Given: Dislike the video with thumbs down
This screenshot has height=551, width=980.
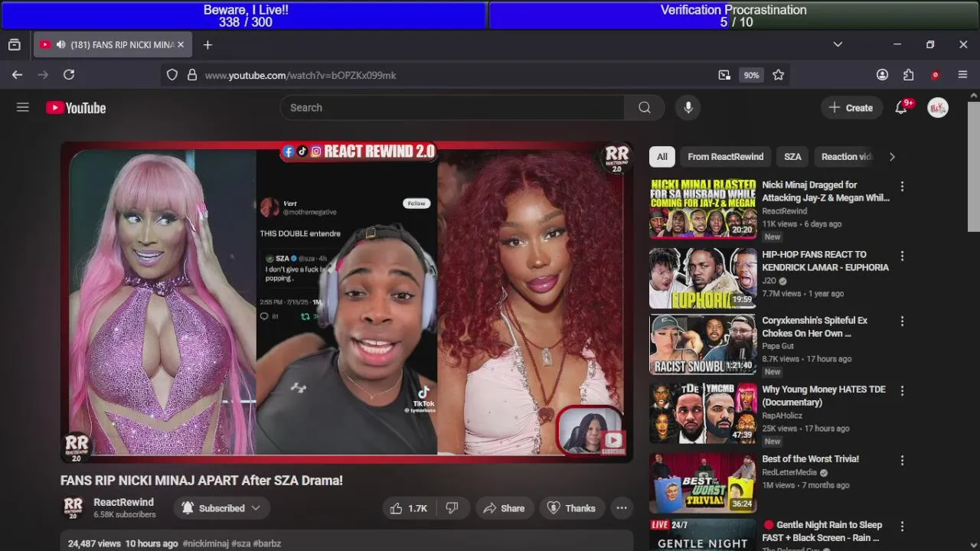Looking at the screenshot, I should coord(452,508).
